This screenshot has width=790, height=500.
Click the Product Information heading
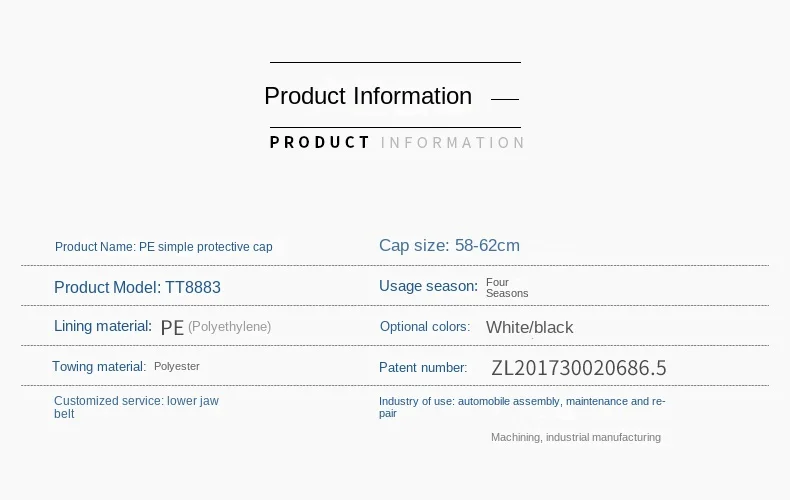click(368, 96)
